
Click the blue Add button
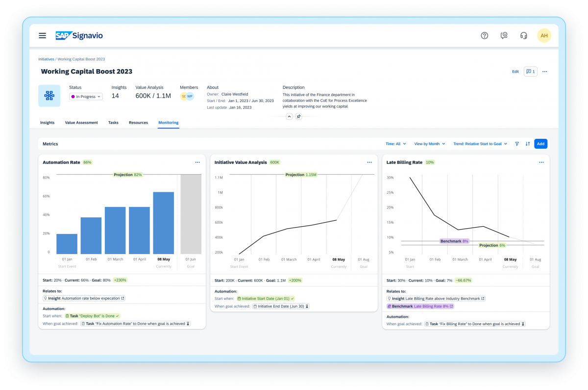pos(540,144)
